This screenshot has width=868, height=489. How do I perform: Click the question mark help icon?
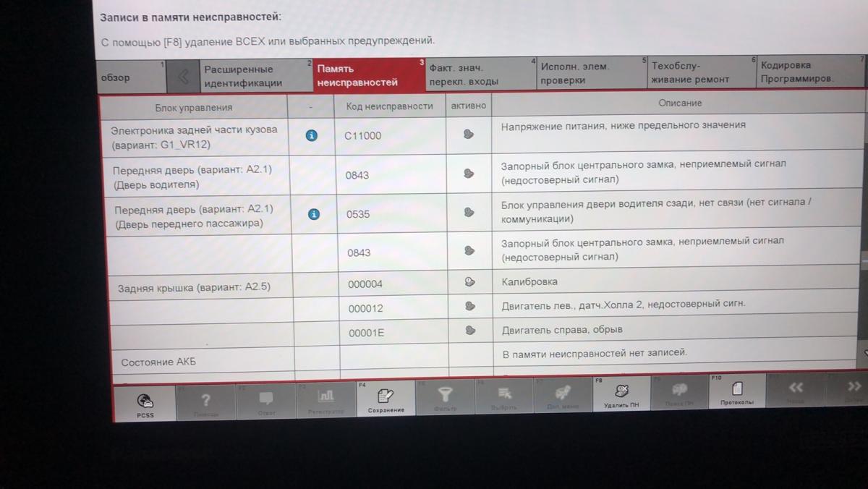click(x=205, y=401)
